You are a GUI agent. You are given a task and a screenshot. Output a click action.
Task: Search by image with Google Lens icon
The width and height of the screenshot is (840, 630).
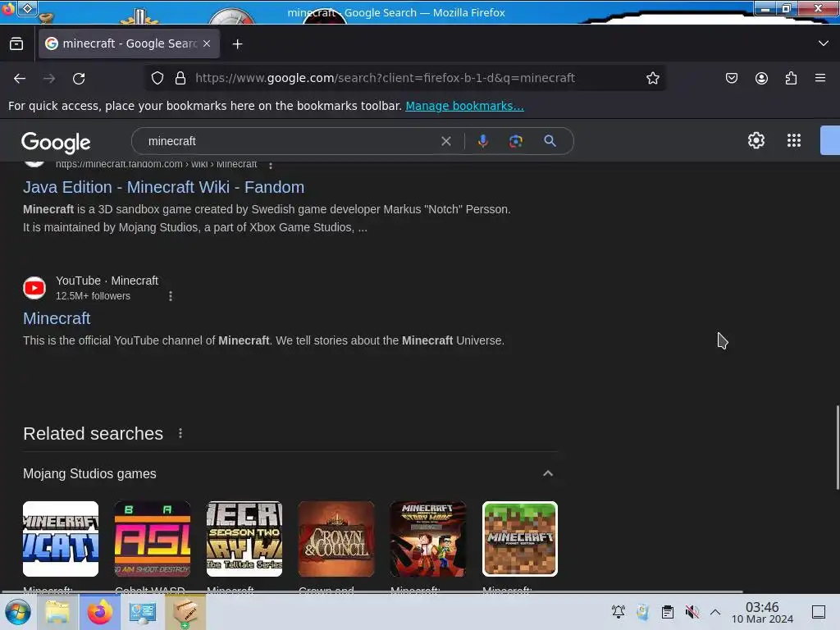515,141
